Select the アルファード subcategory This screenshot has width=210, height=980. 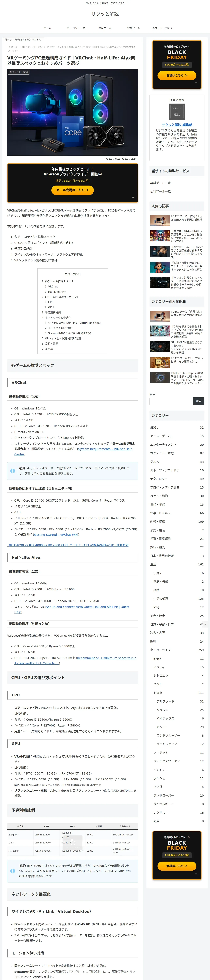click(180, 702)
